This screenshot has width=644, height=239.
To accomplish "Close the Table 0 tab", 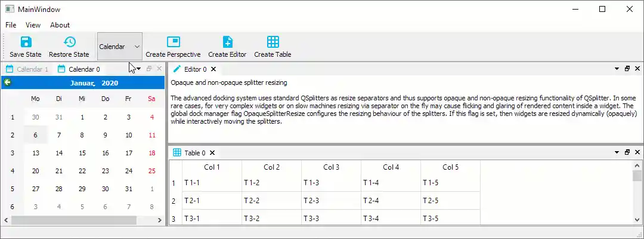I will 212,153.
